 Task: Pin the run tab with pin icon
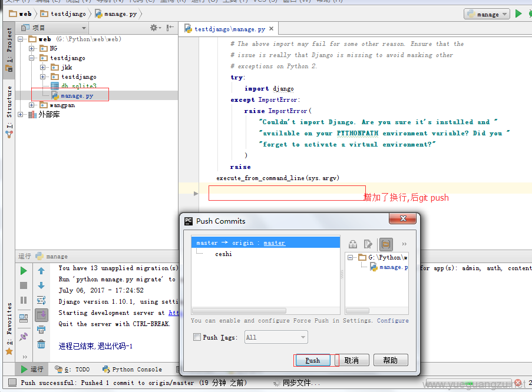[x=24, y=337]
